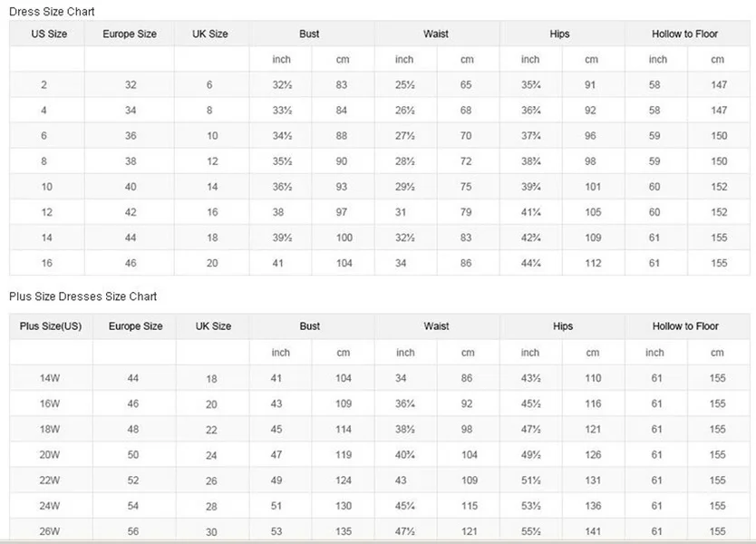Select the "20W" plus size cell
The image size is (756, 544).
pos(49,454)
